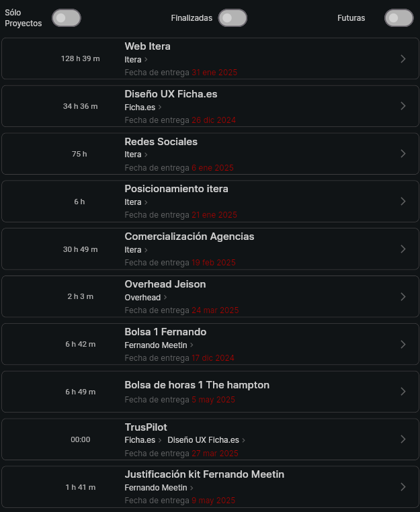Expand Bolsa de horas 1 The hampton chevron
This screenshot has width=420, height=512.
pyautogui.click(x=403, y=392)
